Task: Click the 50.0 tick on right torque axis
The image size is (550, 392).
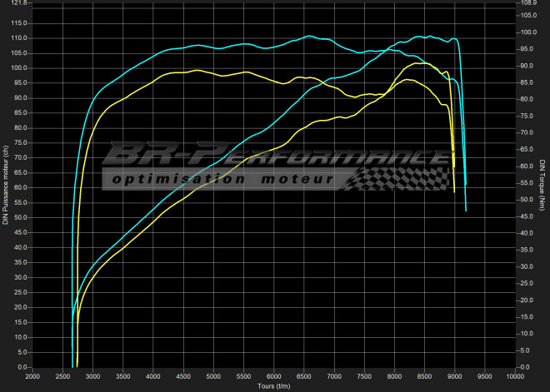Action: 528,200
